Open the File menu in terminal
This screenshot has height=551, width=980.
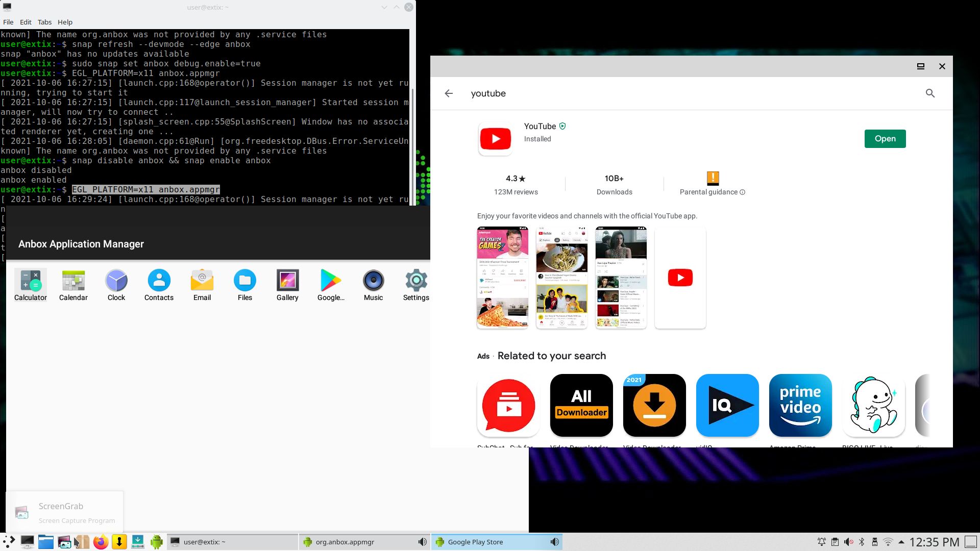tap(8, 22)
